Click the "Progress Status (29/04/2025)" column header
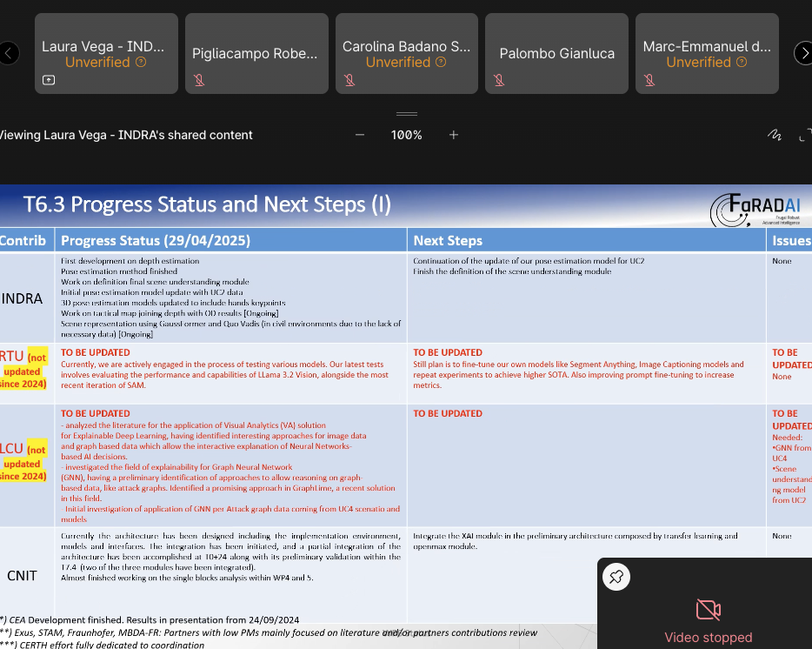Screen dimensions: 812x649 pyautogui.click(x=156, y=240)
